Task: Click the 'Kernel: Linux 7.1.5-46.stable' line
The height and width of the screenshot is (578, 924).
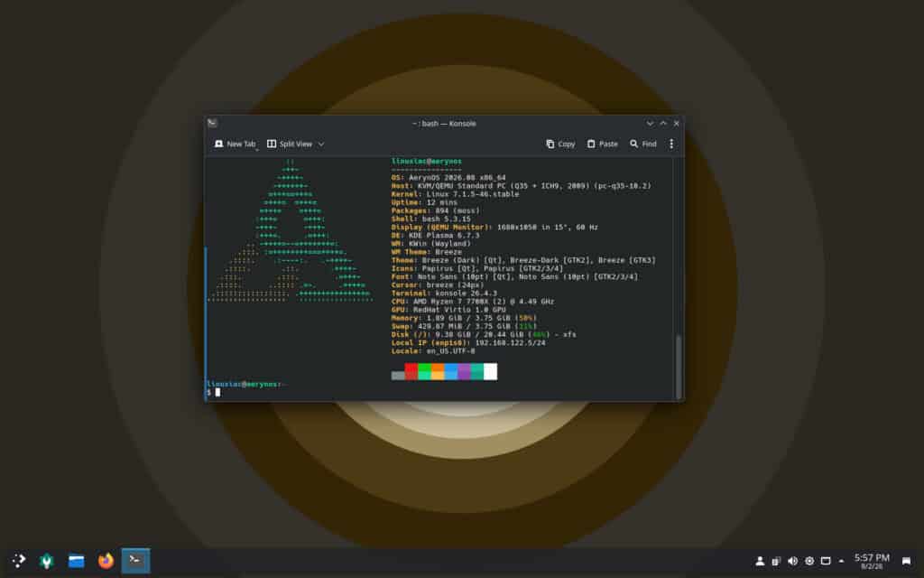Action: (x=455, y=194)
